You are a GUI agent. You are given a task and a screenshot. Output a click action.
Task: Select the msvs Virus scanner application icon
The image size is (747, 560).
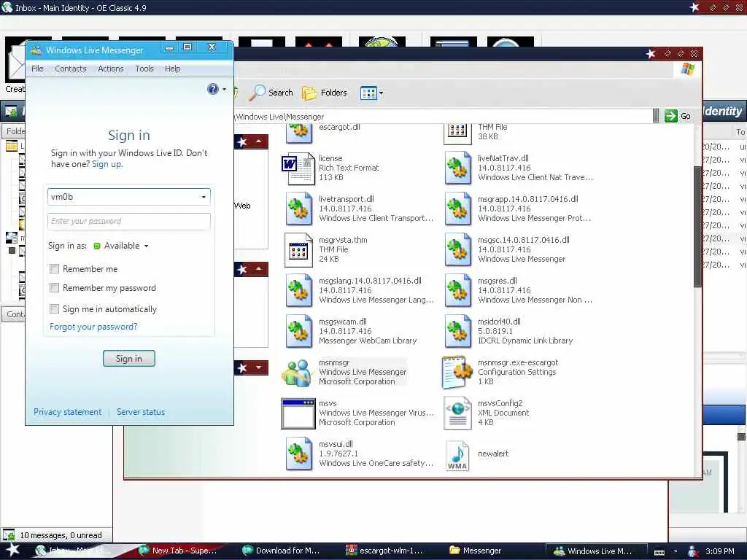click(x=298, y=413)
